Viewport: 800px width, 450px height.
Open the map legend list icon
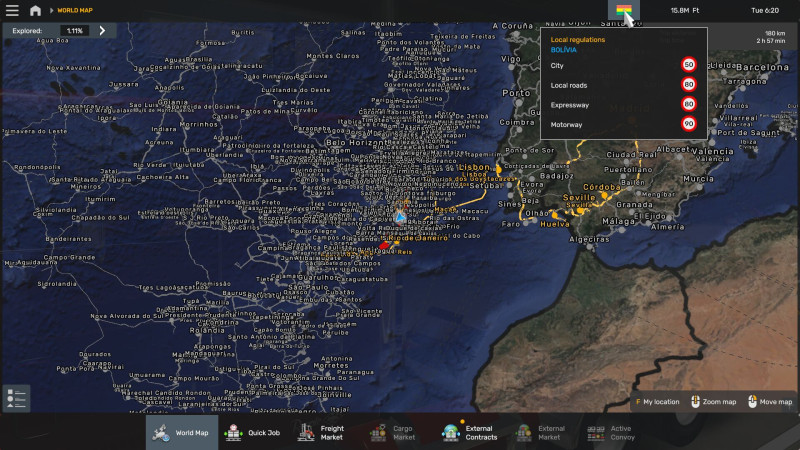coord(16,398)
